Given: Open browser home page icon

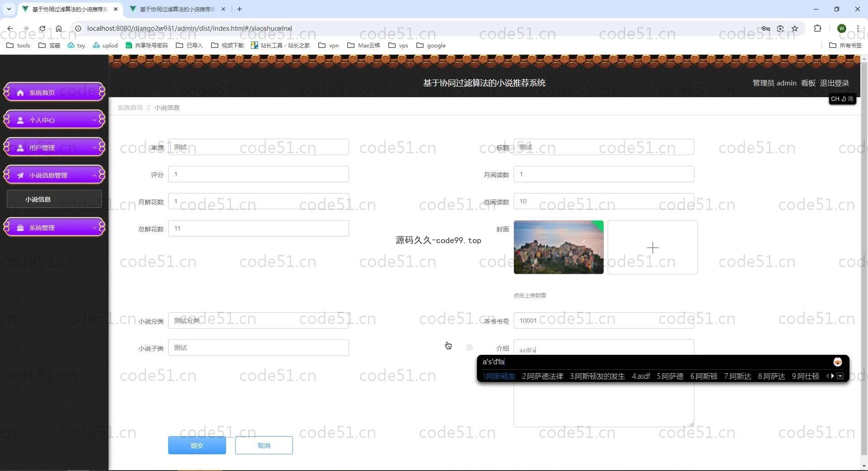Looking at the screenshot, I should 59,28.
